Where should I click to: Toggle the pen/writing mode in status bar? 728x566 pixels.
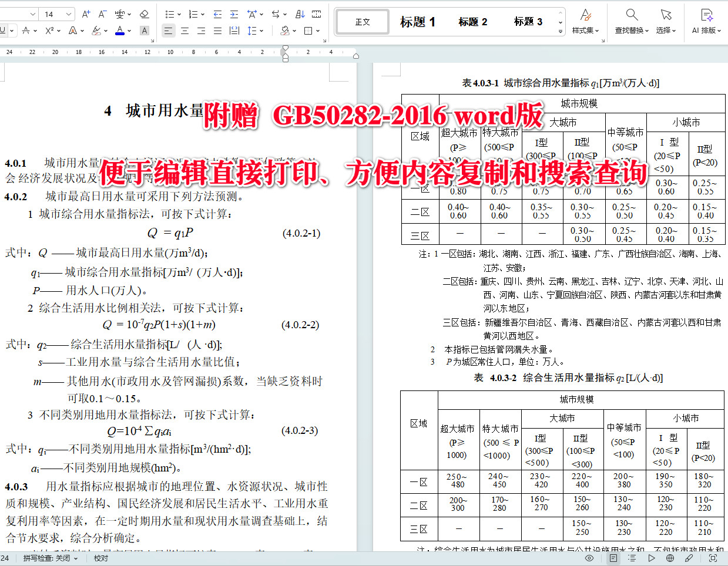click(689, 558)
